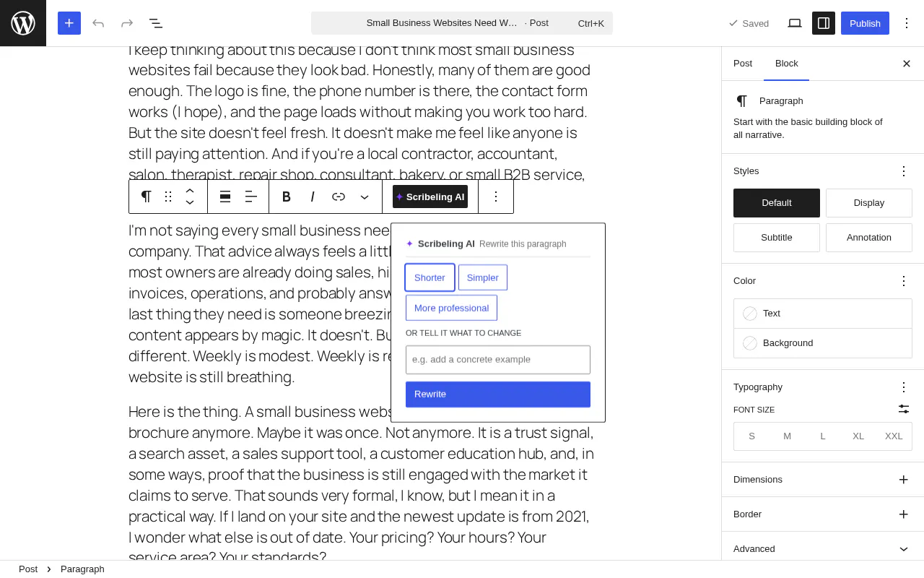Choose font size M
Screen dimensions: 924x578
(x=787, y=436)
